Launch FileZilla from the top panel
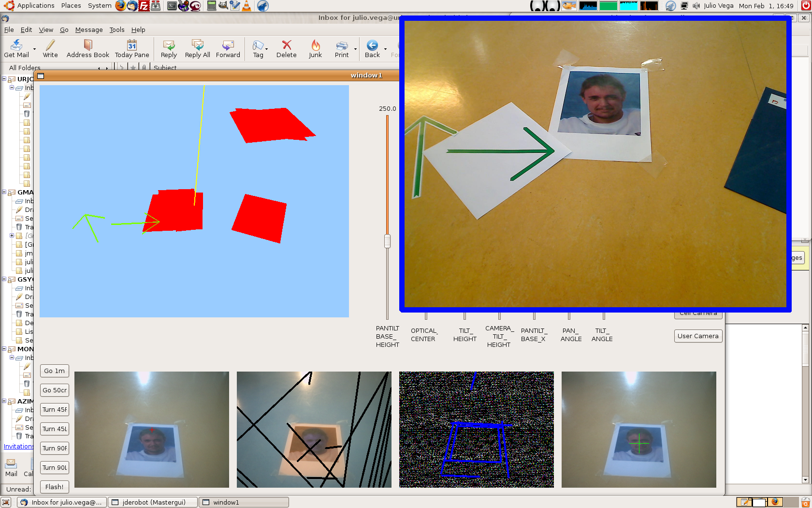Viewport: 812px width, 508px height. [x=144, y=6]
